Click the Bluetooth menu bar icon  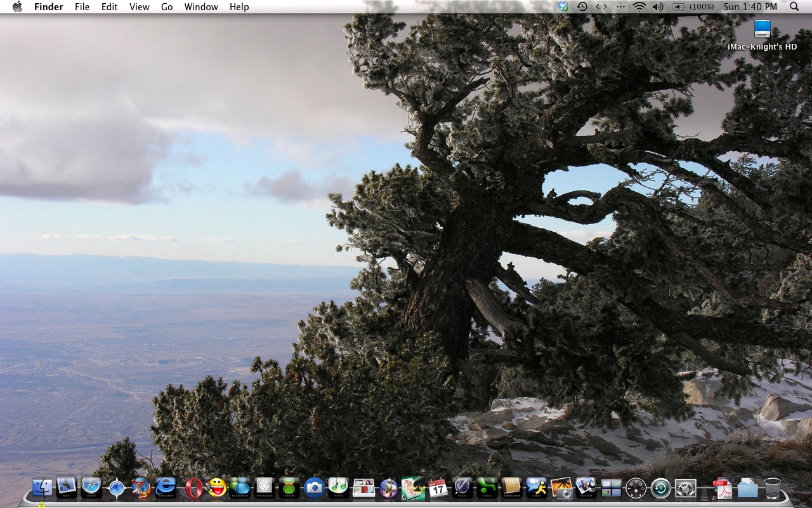[x=620, y=6]
